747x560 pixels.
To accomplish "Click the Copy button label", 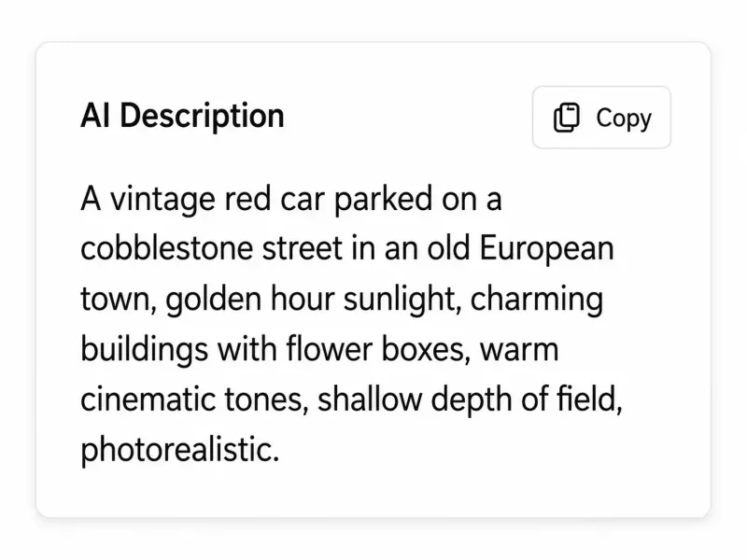I will 624,119.
